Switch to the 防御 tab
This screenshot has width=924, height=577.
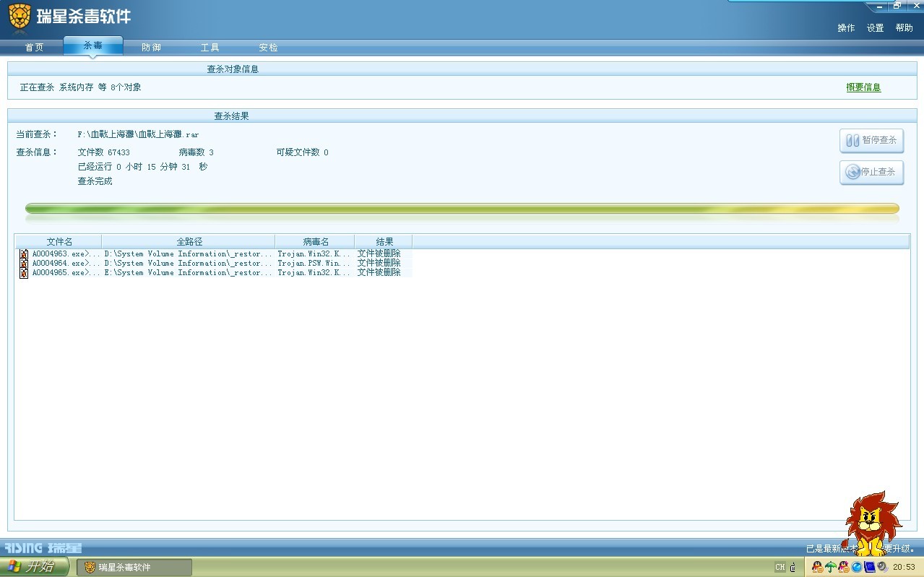pyautogui.click(x=151, y=47)
